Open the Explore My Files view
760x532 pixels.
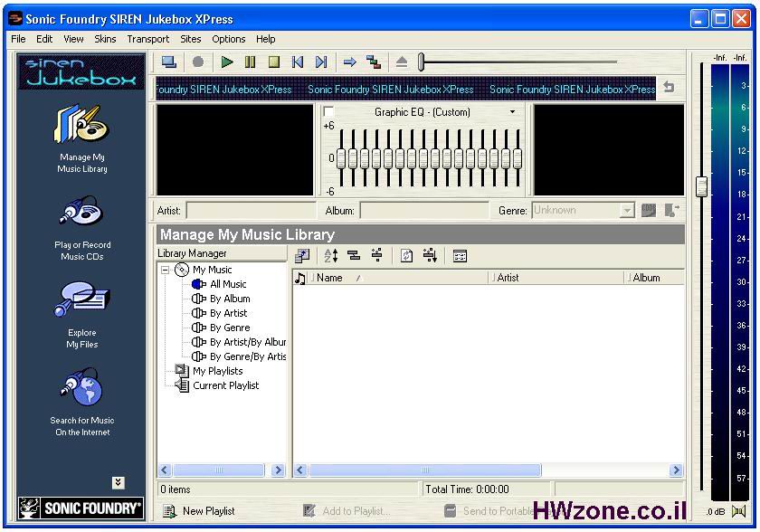coord(82,316)
